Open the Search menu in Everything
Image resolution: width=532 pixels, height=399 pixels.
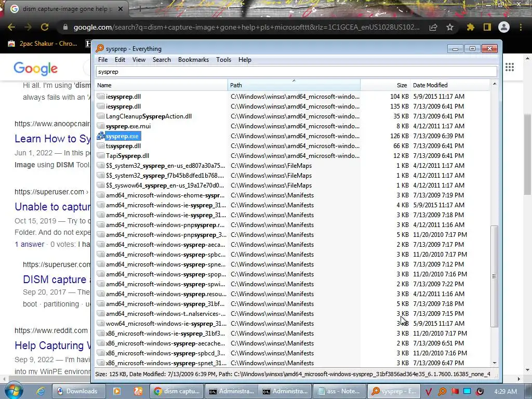tap(162, 60)
